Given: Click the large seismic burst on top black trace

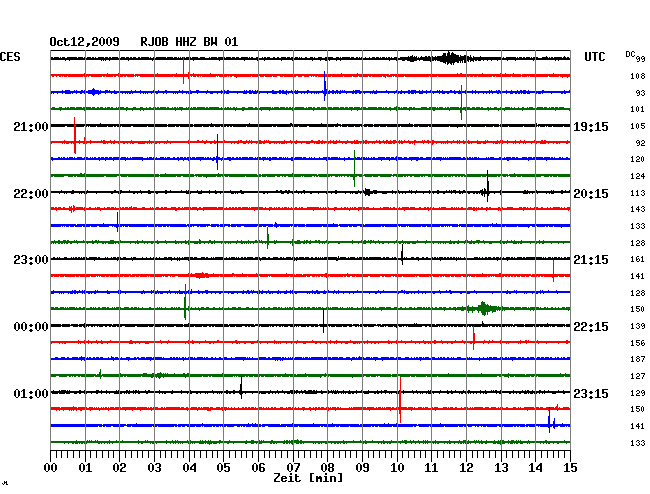Looking at the screenshot, I should tap(450, 58).
